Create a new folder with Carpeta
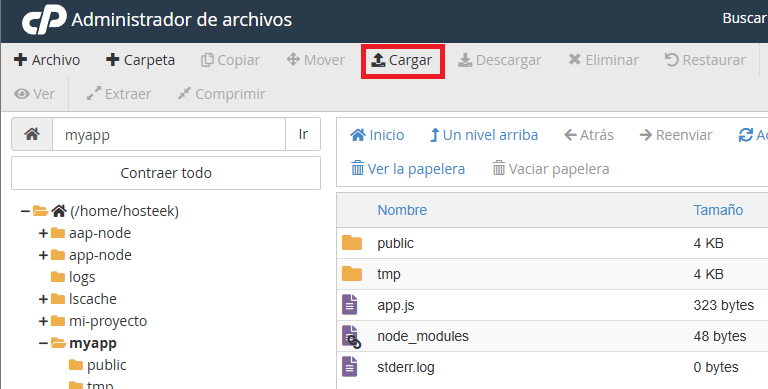This screenshot has height=389, width=768. (140, 60)
